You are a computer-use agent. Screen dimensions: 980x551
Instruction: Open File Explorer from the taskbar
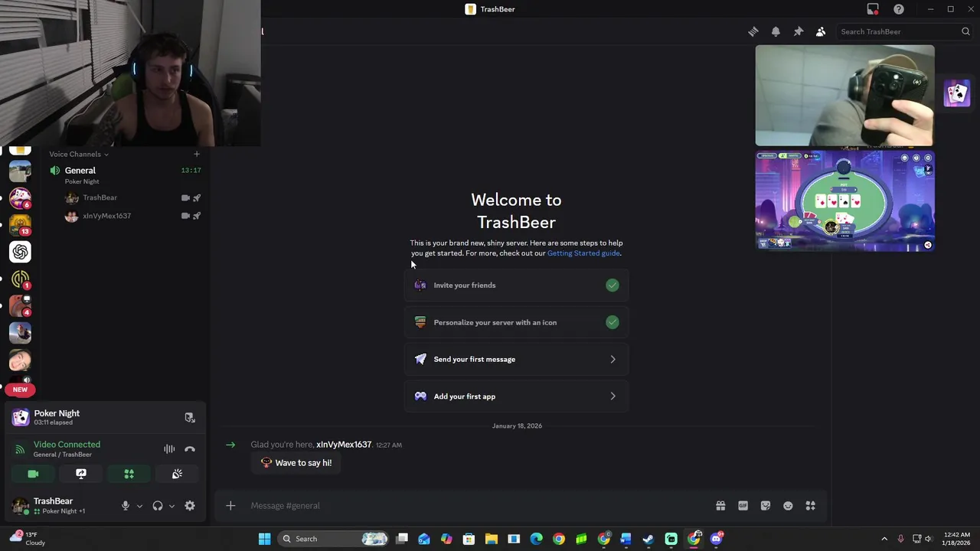pos(492,539)
